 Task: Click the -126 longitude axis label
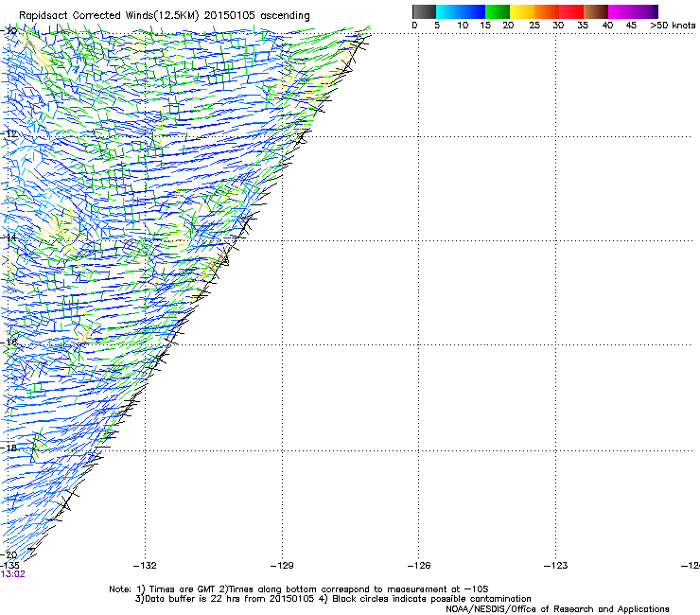click(x=419, y=566)
